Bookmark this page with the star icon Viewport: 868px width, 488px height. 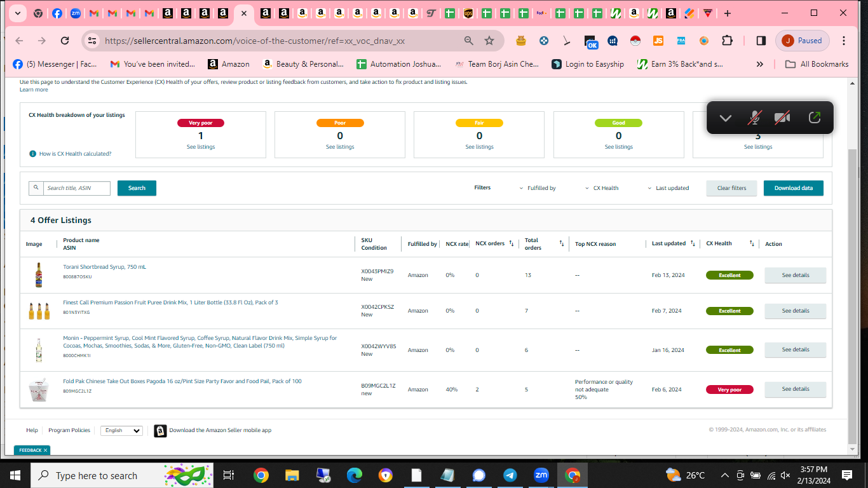click(489, 41)
